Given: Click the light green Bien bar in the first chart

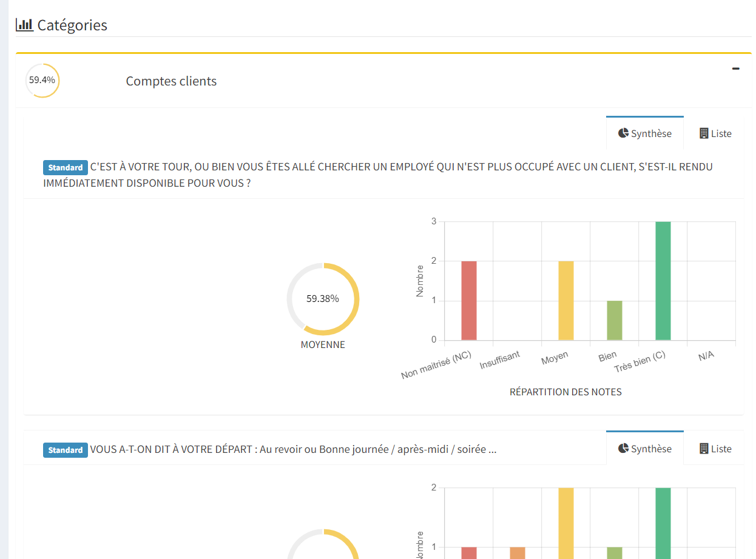Looking at the screenshot, I should click(x=615, y=320).
